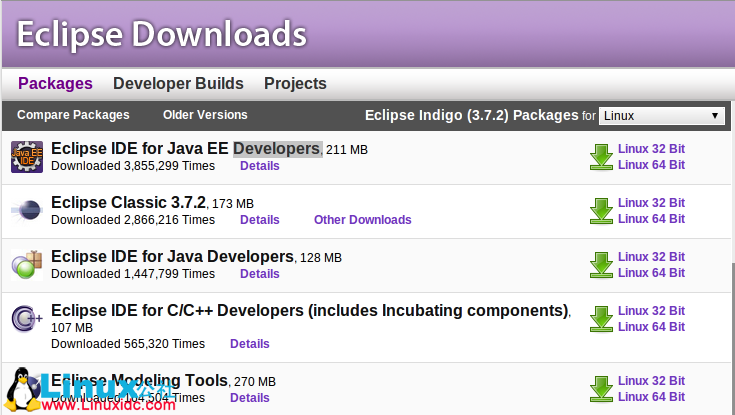Screen dimensions: 735x415
Task: Click text Downloaded 3,855,299 Times
Action: [133, 166]
